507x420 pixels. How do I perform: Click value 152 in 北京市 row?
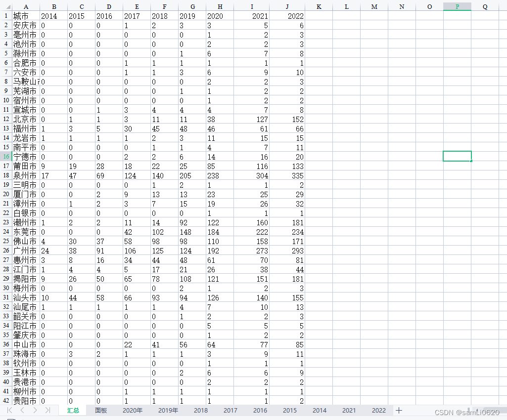pyautogui.click(x=287, y=119)
